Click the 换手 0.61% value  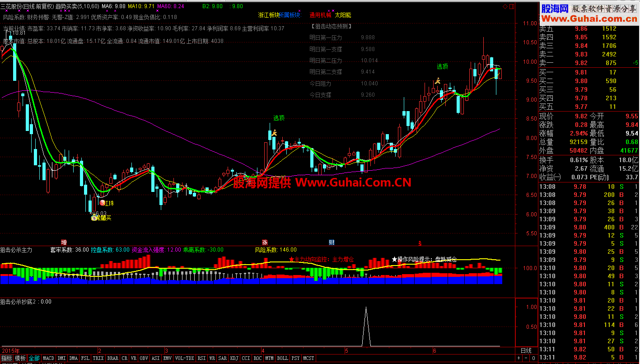click(578, 160)
